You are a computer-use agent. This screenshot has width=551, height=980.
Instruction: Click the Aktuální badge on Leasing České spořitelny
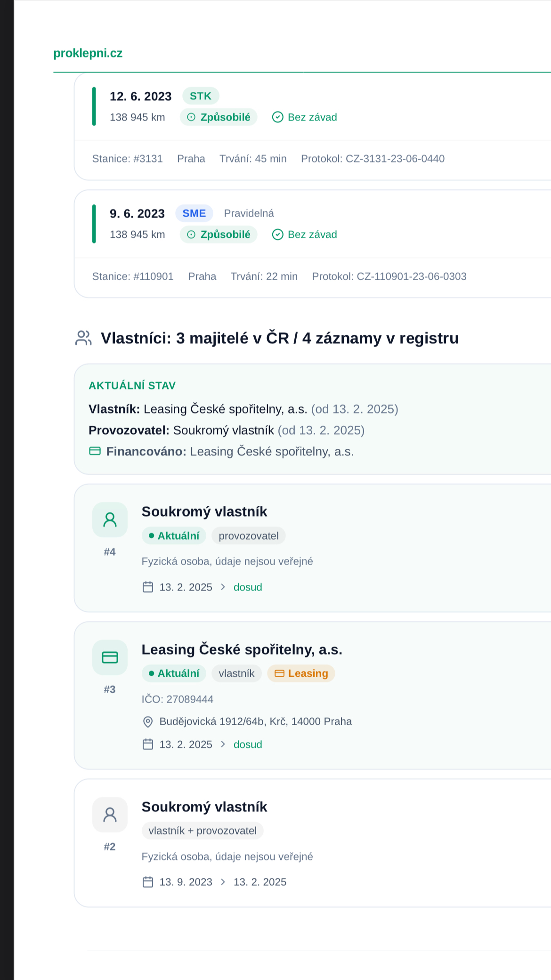tap(174, 673)
